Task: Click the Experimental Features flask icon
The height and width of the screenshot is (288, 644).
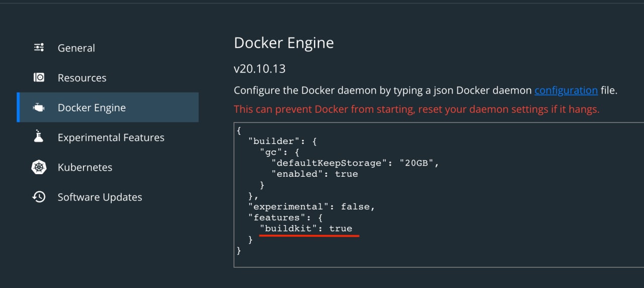Action: click(39, 137)
